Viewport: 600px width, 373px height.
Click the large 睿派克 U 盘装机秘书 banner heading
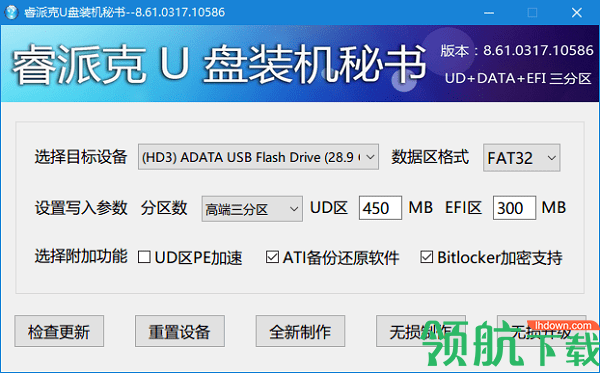point(219,64)
